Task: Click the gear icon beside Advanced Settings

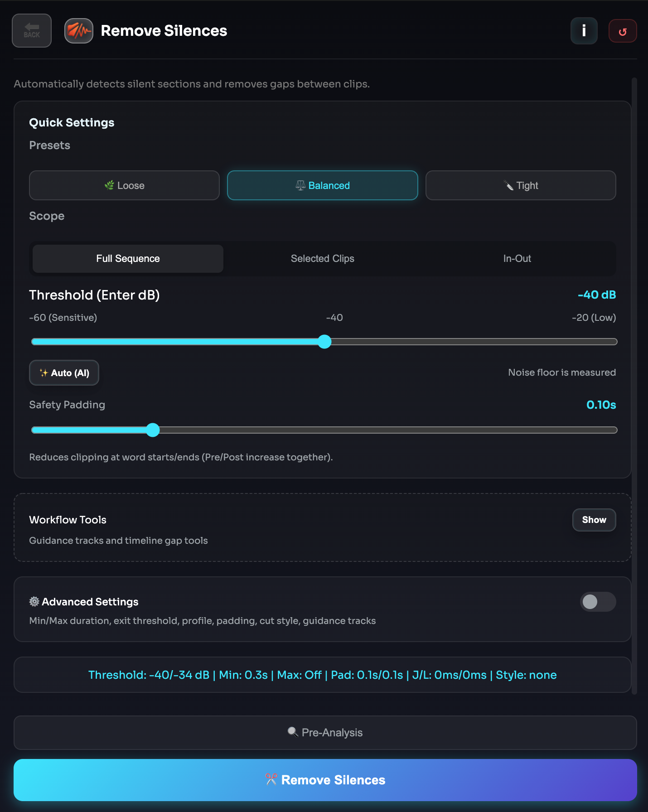Action: 34,602
